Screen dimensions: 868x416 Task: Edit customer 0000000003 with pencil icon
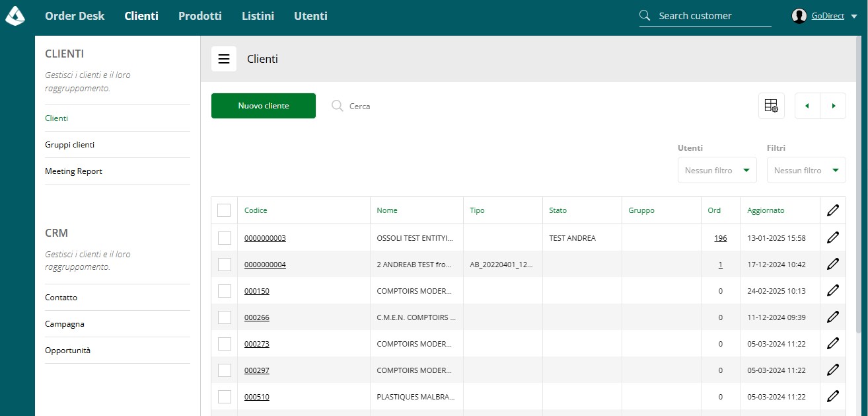pyautogui.click(x=832, y=237)
